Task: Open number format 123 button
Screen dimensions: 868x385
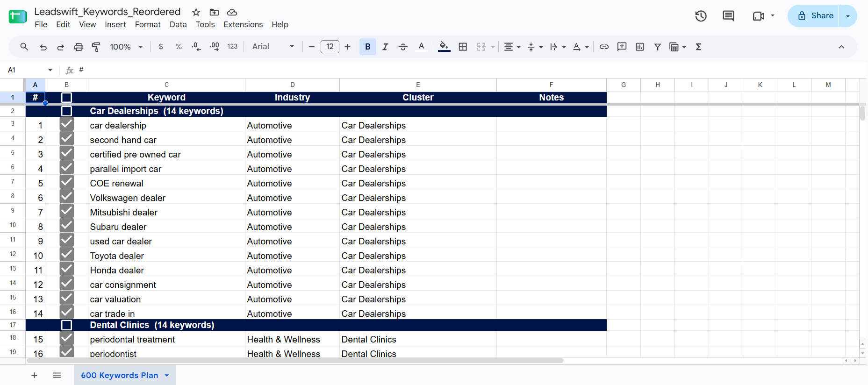Action: (x=232, y=47)
